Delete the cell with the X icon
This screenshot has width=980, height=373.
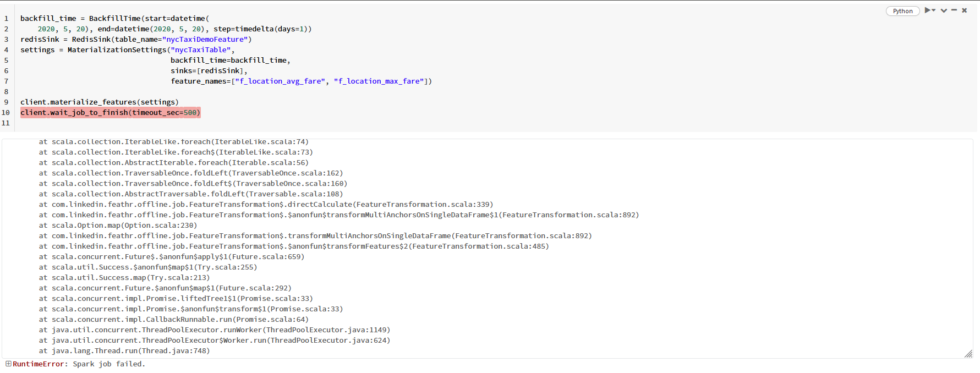pyautogui.click(x=964, y=10)
